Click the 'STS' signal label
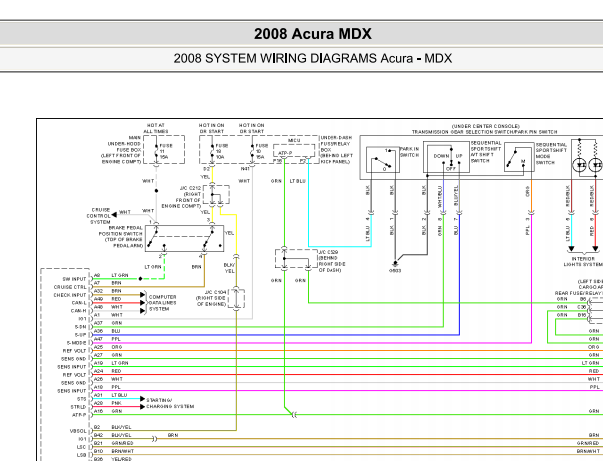Screen dimensions: 603x461 (82, 399)
